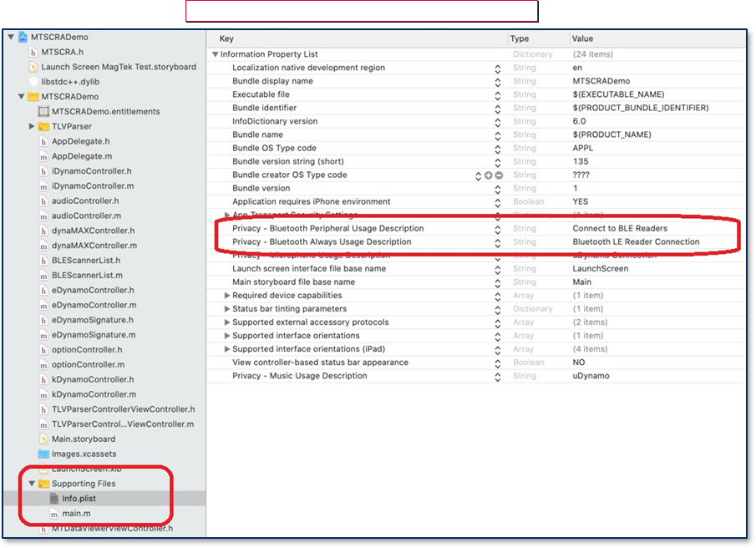Select the TLVParserControllerViewController.h file icon
756x548 pixels.
[43, 409]
